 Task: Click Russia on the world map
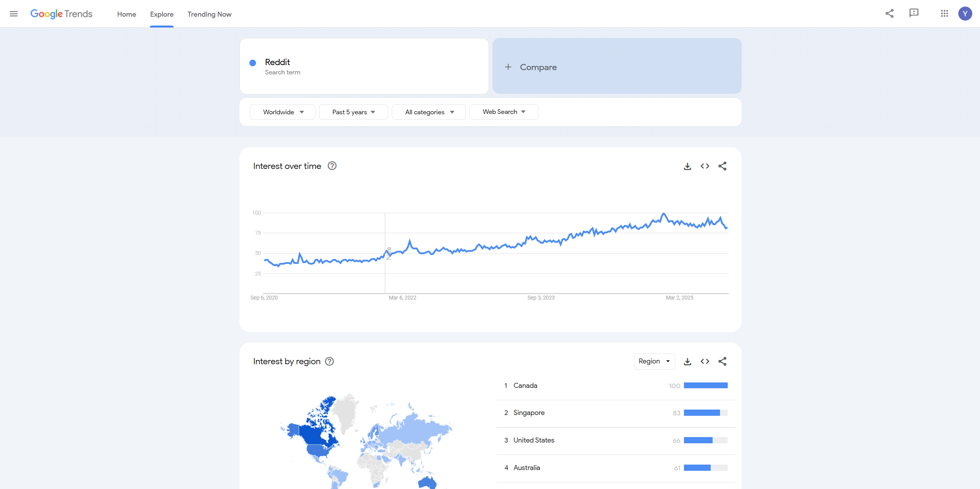tap(415, 428)
